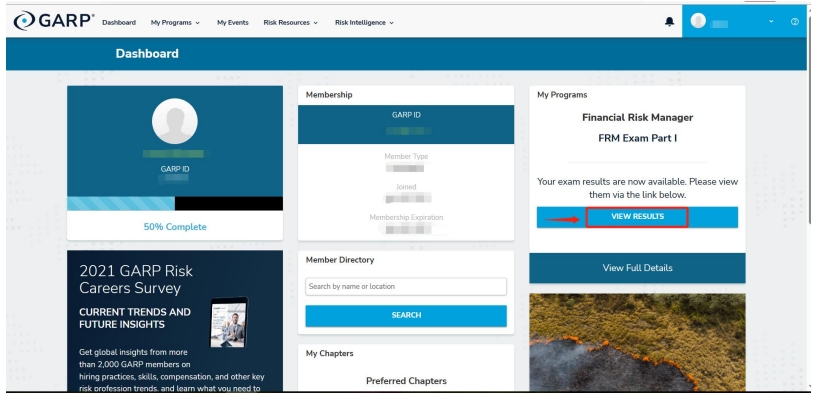Click the user avatar in header
The image size is (821, 397).
point(698,21)
